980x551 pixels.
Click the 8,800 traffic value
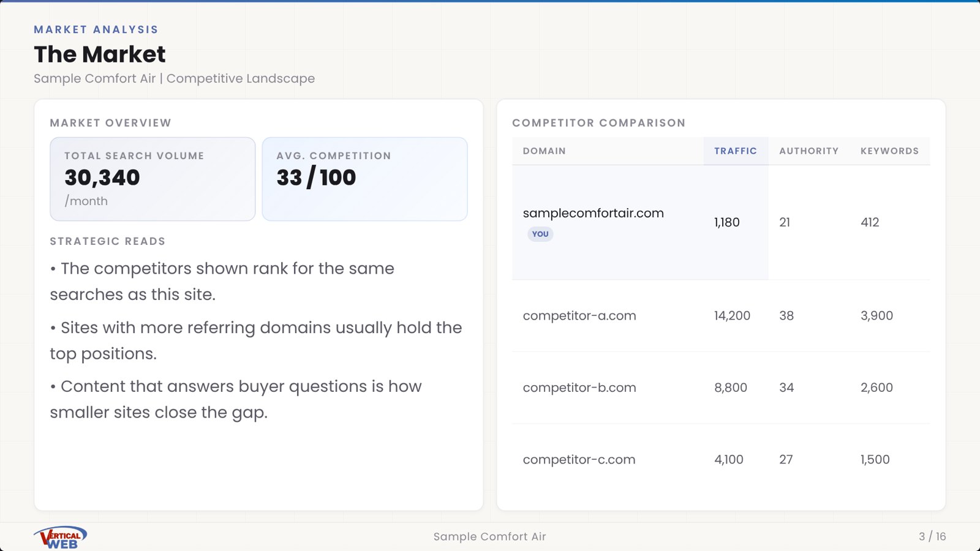tap(731, 388)
